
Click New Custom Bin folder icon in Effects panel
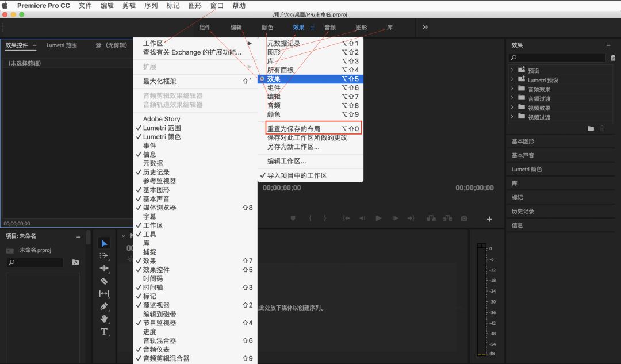(591, 128)
